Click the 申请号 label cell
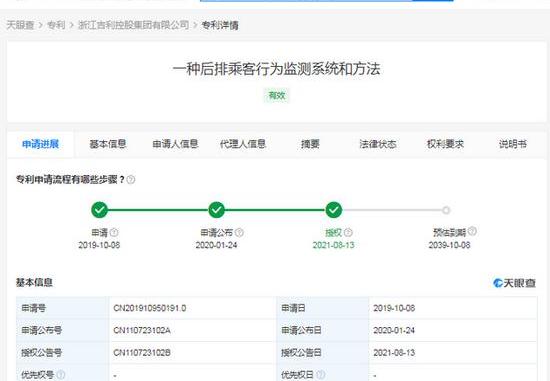 point(62,308)
